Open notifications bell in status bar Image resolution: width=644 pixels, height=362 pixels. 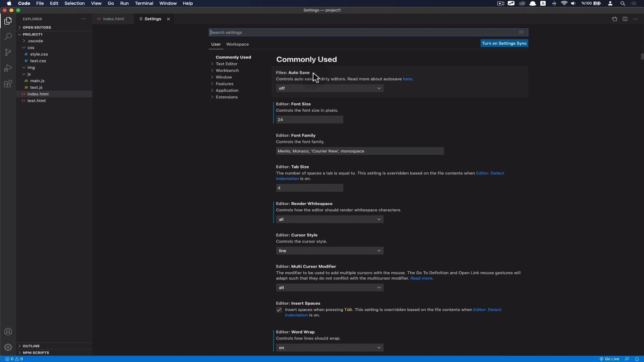[x=637, y=359]
